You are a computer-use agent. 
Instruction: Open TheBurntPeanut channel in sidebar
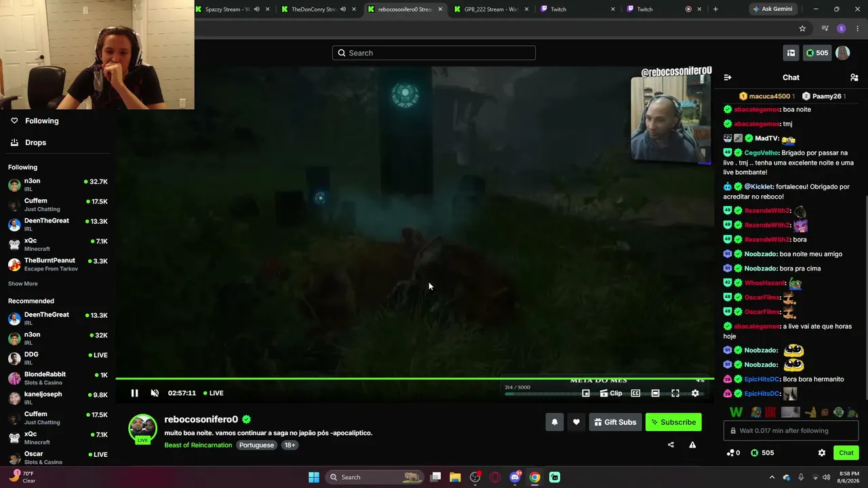(58, 264)
